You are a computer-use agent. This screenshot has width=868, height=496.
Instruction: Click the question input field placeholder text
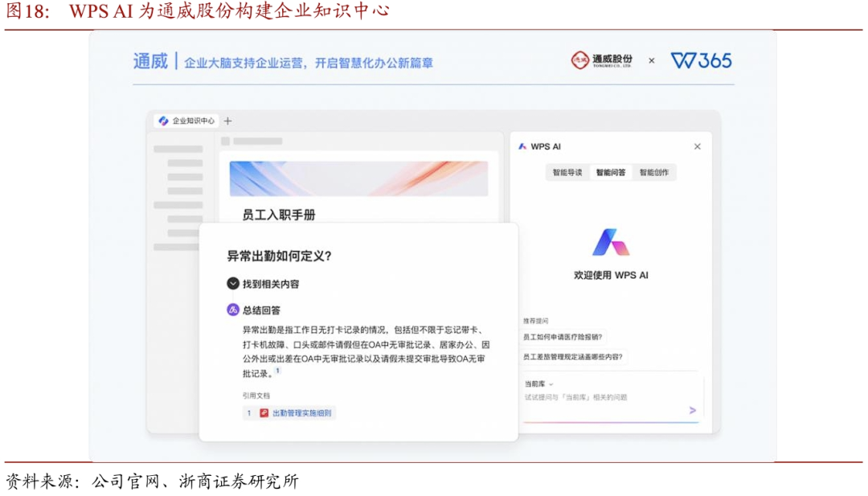point(575,397)
